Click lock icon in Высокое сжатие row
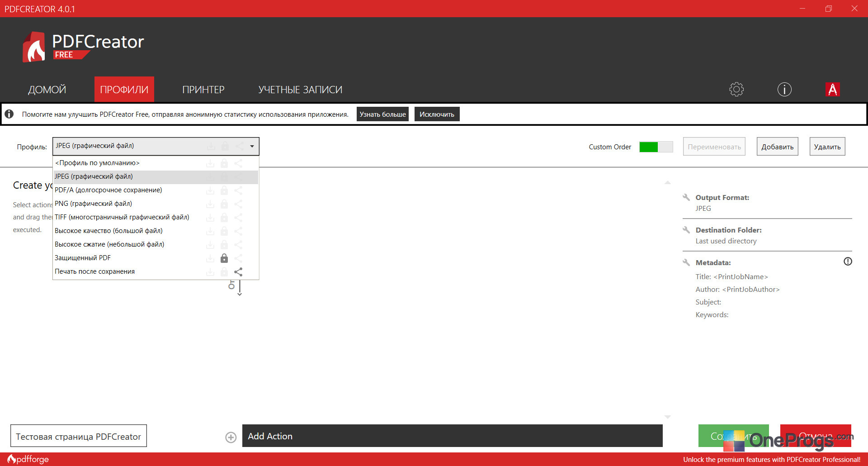This screenshot has height=466, width=868. click(224, 244)
